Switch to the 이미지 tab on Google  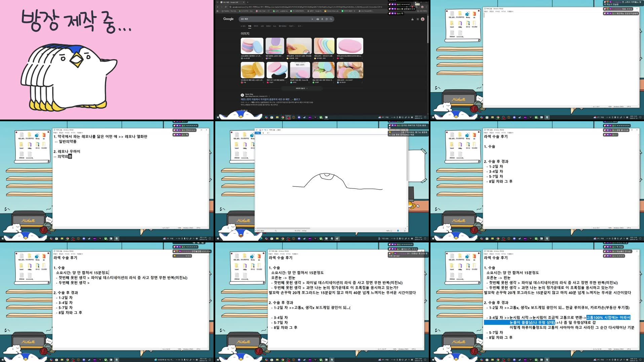pos(256,26)
